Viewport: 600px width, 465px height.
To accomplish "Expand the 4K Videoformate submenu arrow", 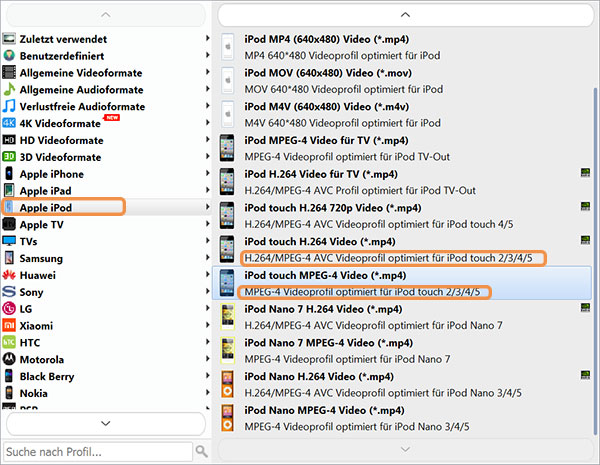I will [x=207, y=122].
